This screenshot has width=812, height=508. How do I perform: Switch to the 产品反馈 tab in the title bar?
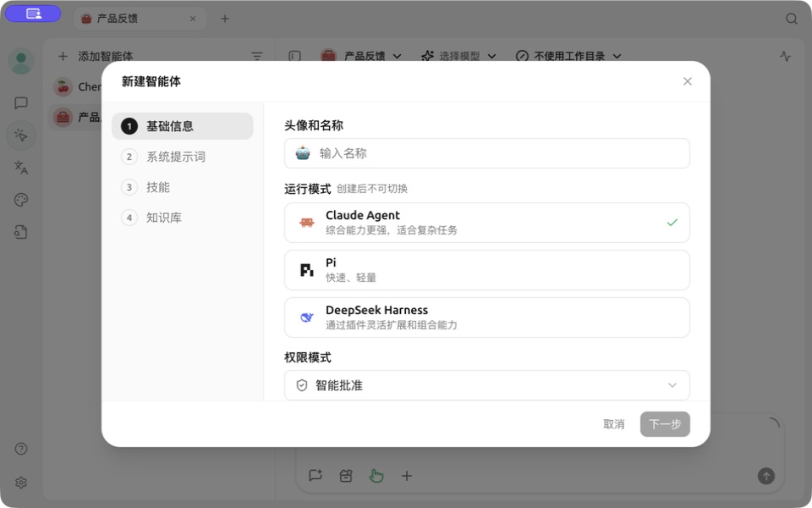pos(140,19)
